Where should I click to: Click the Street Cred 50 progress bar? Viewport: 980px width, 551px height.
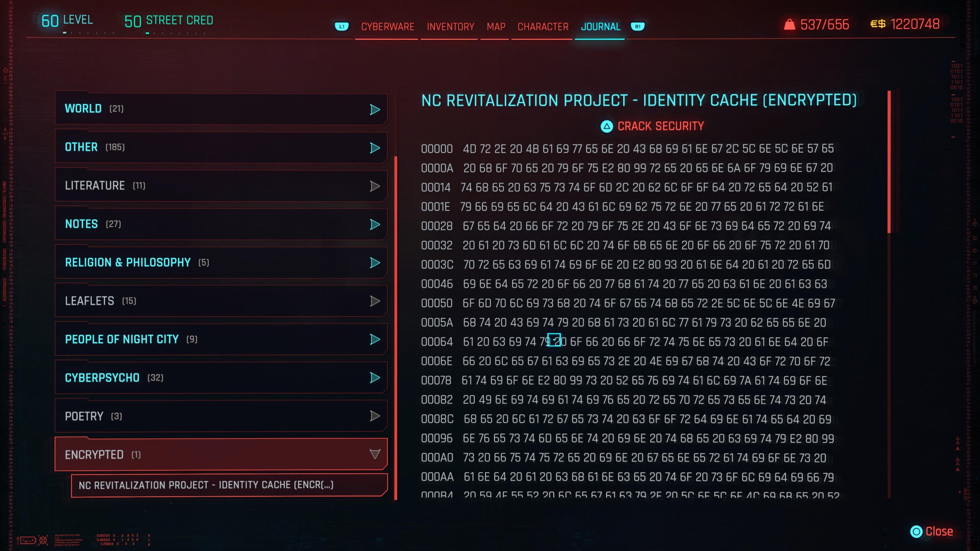pyautogui.click(x=176, y=33)
